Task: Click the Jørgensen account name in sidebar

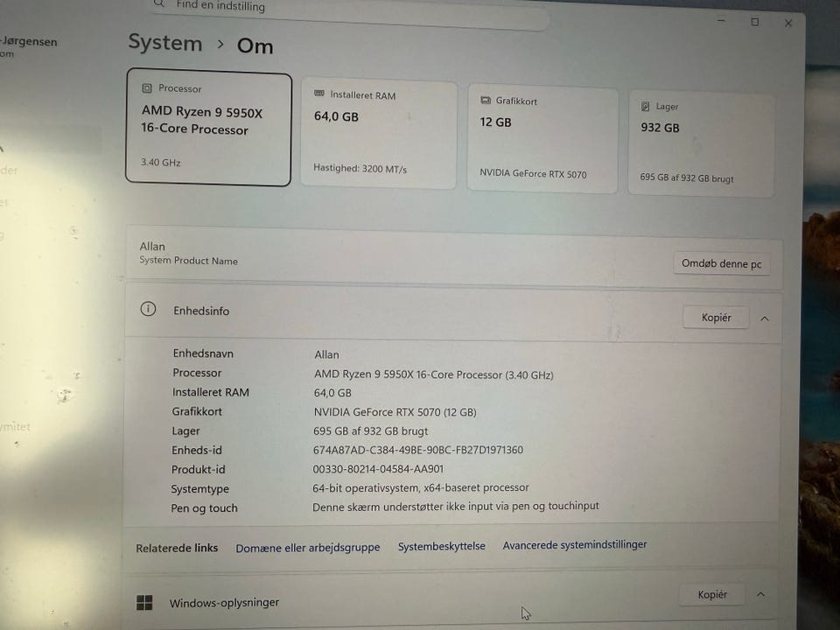Action: 29,41
